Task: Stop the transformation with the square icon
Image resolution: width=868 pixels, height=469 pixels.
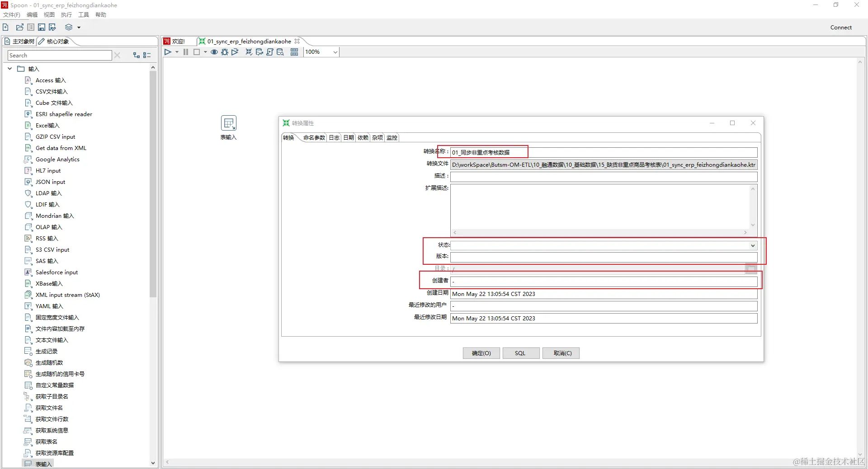Action: (x=197, y=52)
